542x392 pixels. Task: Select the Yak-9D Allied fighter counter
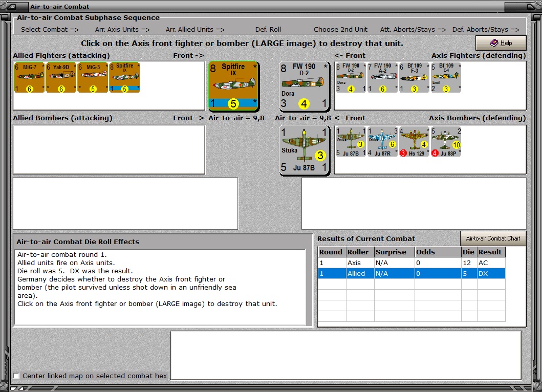click(x=61, y=77)
